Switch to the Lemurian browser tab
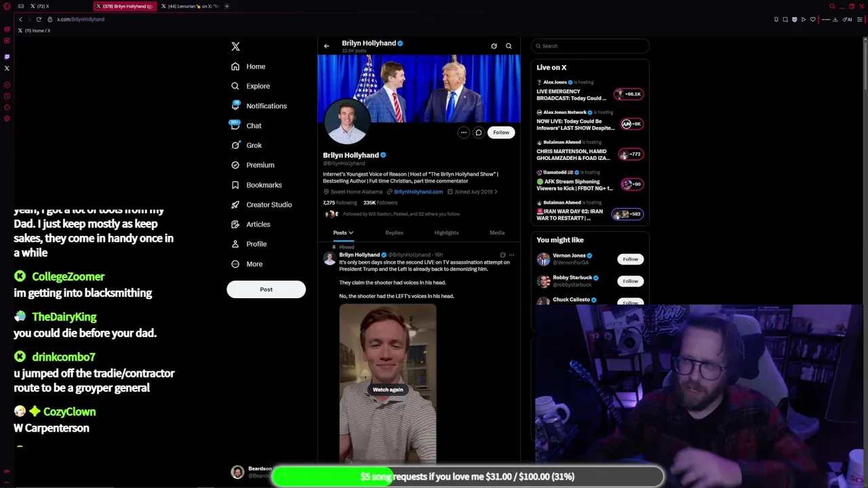 tap(190, 6)
